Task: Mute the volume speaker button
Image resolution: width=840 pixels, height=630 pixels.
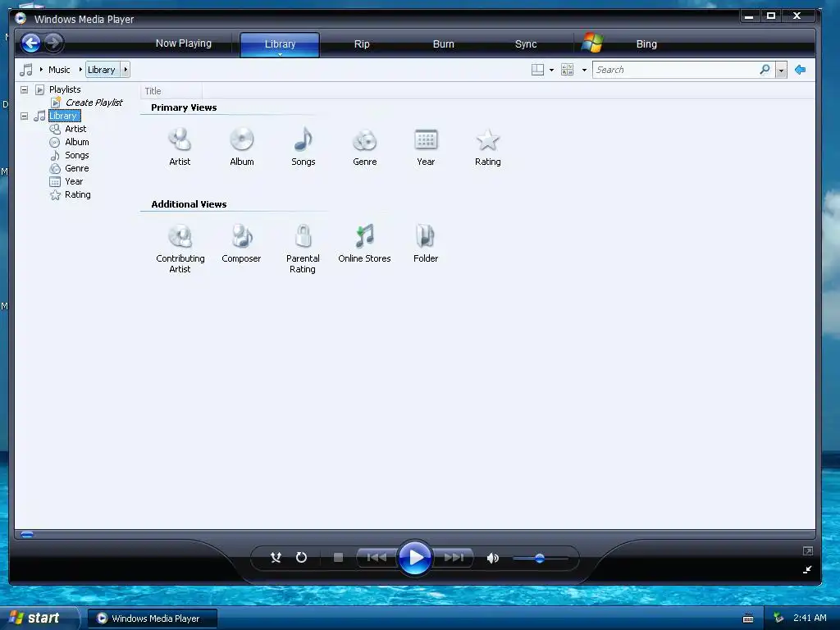Action: coord(492,558)
